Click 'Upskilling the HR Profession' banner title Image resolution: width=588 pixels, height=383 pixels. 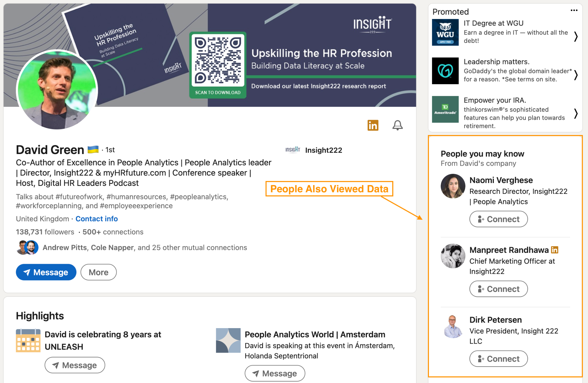coord(322,53)
